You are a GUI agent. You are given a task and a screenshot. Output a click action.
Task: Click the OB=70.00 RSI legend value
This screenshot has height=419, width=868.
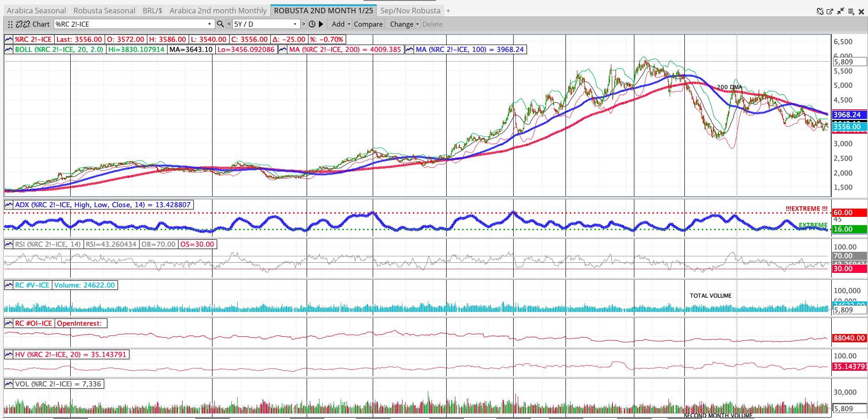click(158, 244)
